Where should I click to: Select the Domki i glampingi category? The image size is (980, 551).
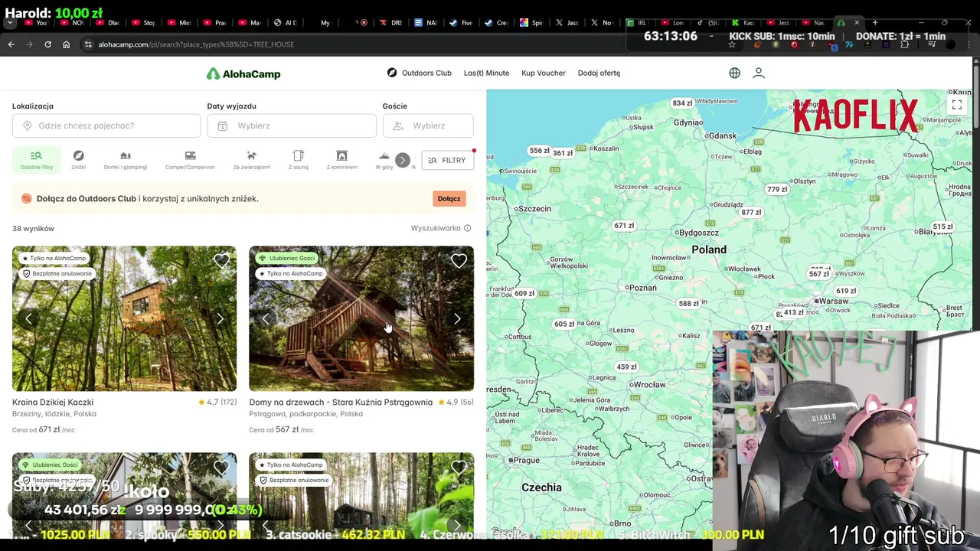coord(126,159)
